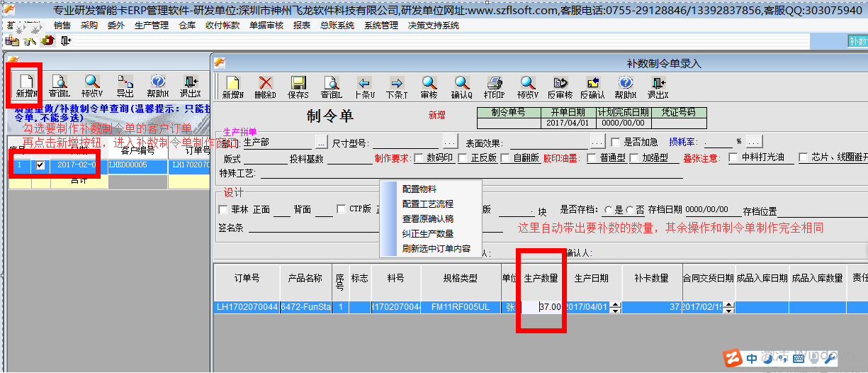Click 导出 export icon in left query window
Screen dimensions: 868x373
[125, 87]
